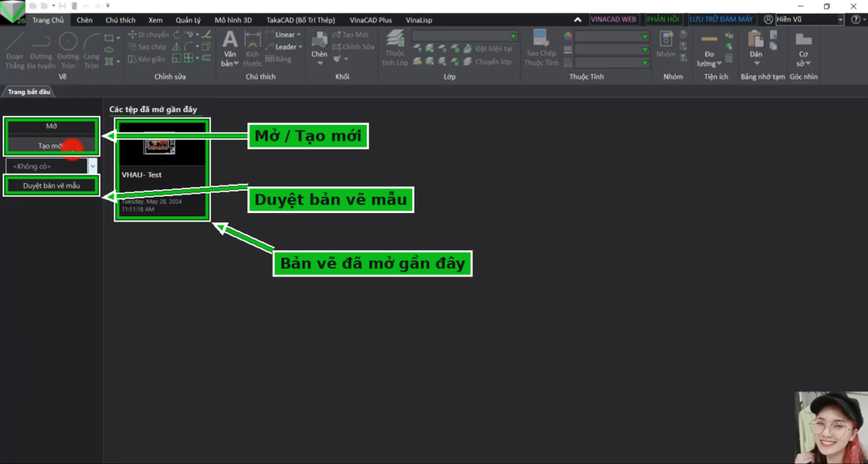Click Đặt hiện tại layer tool

pos(487,48)
